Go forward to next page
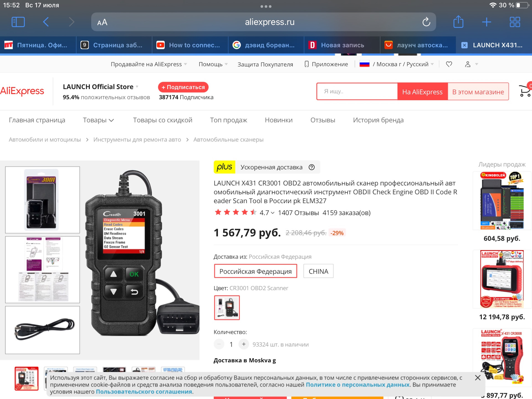The width and height of the screenshot is (532, 399). pyautogui.click(x=71, y=22)
